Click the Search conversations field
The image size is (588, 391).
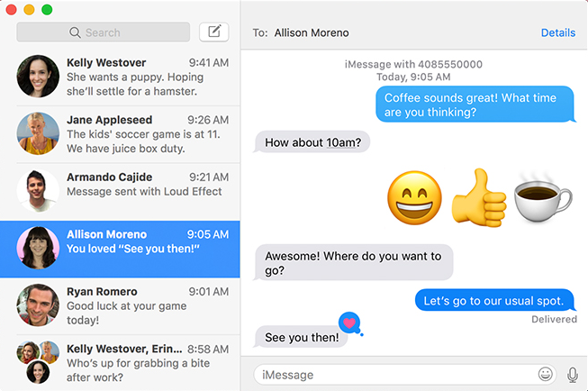coord(104,32)
